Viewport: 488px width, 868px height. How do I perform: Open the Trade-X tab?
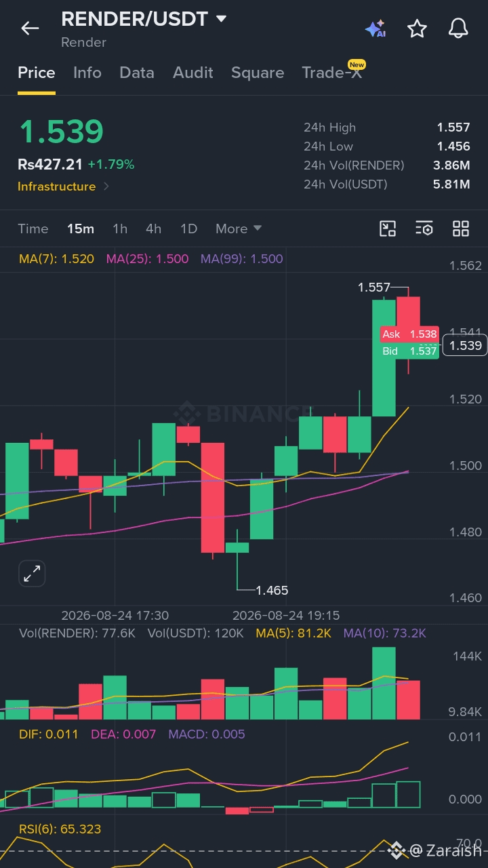pyautogui.click(x=332, y=73)
